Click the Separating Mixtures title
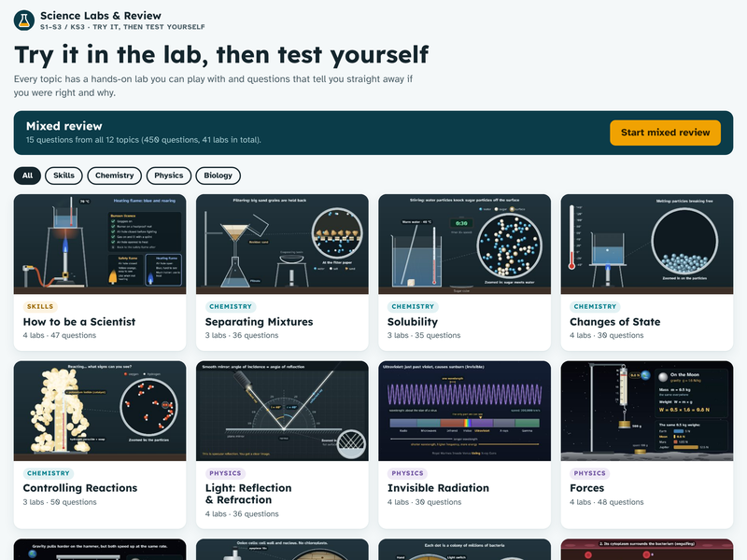Screen dimensions: 747x560 (260, 322)
